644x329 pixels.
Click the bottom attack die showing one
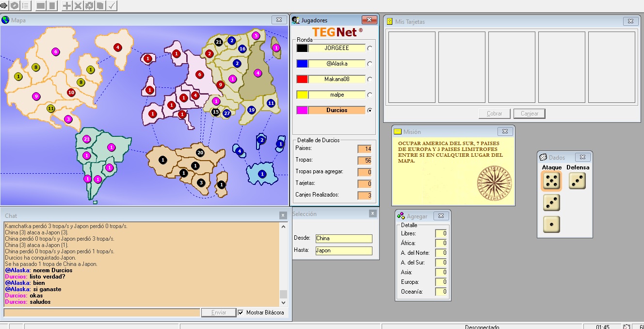click(x=551, y=224)
